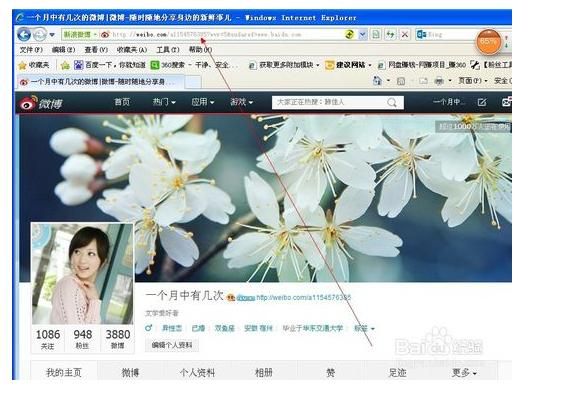
Task: Click the 新浪微博 site badge in address bar
Action: 80,34
